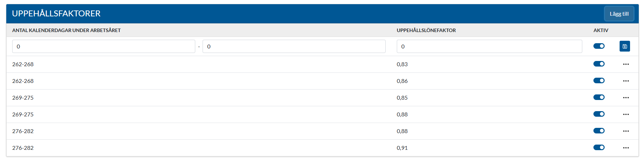Screen dimensions: 644x162
Task: Focus the second calendar days input field
Action: (x=294, y=46)
